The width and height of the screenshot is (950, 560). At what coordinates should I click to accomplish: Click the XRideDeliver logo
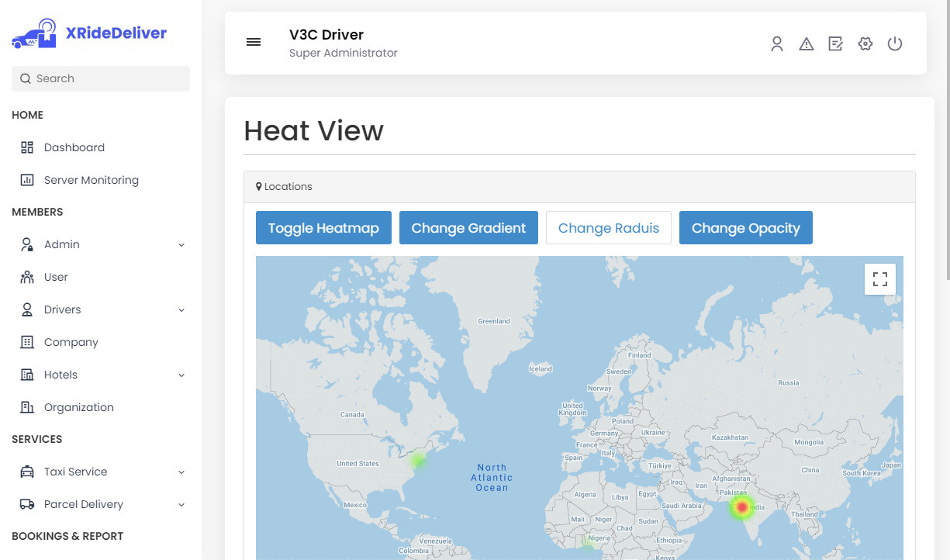click(x=89, y=33)
